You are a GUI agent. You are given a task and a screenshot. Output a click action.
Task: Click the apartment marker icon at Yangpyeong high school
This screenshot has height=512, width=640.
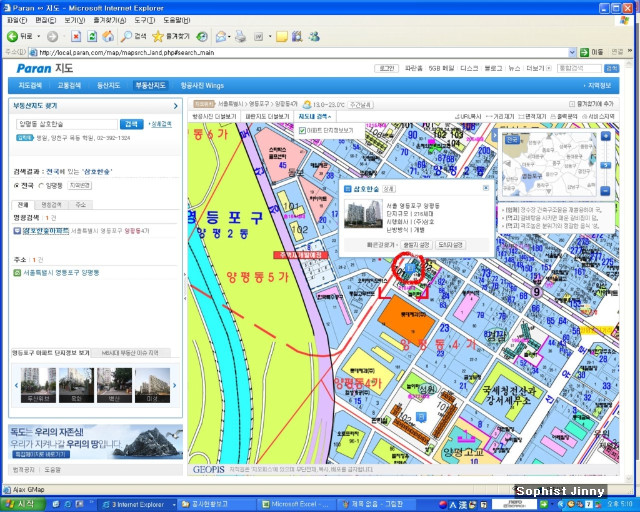point(421,417)
